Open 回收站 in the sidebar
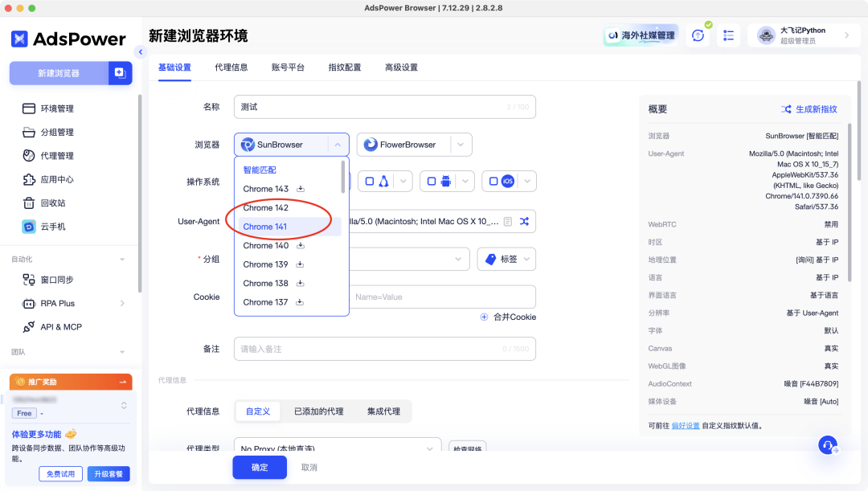The width and height of the screenshot is (868, 491). [x=44, y=203]
